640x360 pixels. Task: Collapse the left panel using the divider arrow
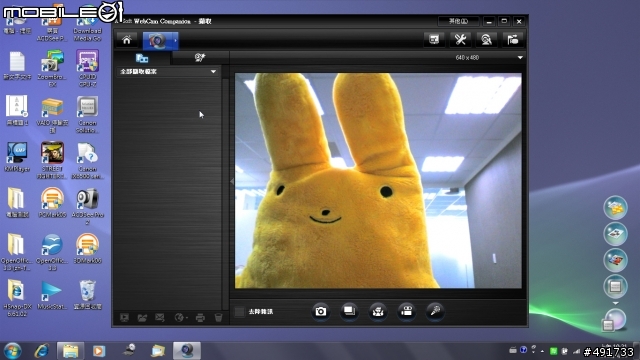pyautogui.click(x=232, y=181)
